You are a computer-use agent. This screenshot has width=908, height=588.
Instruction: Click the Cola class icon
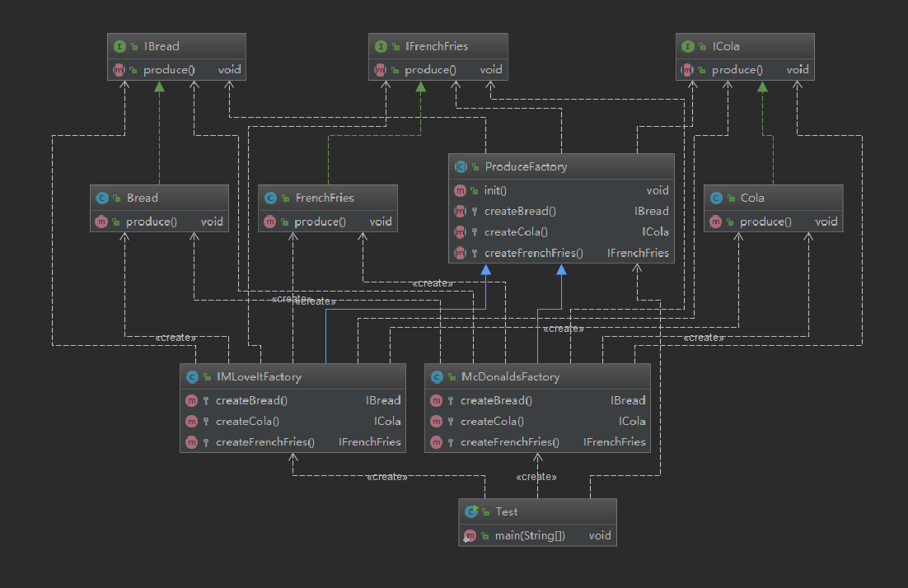(x=716, y=198)
